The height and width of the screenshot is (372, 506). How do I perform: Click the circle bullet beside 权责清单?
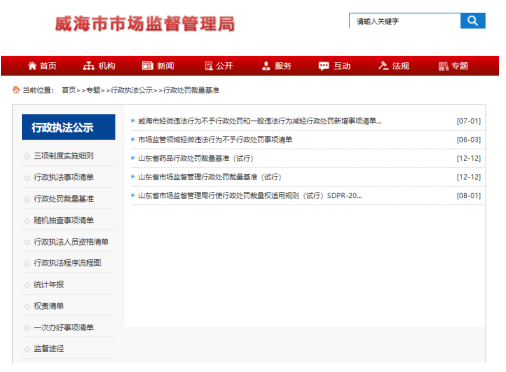click(x=27, y=307)
